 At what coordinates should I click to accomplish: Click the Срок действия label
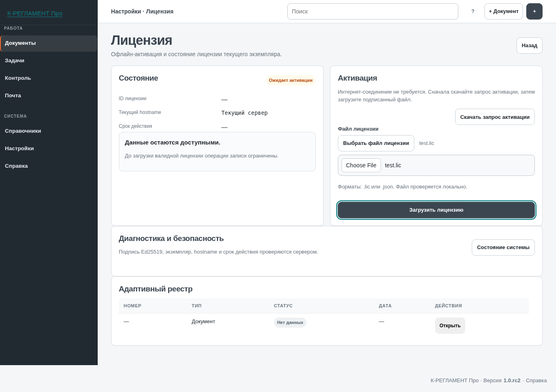tap(136, 126)
